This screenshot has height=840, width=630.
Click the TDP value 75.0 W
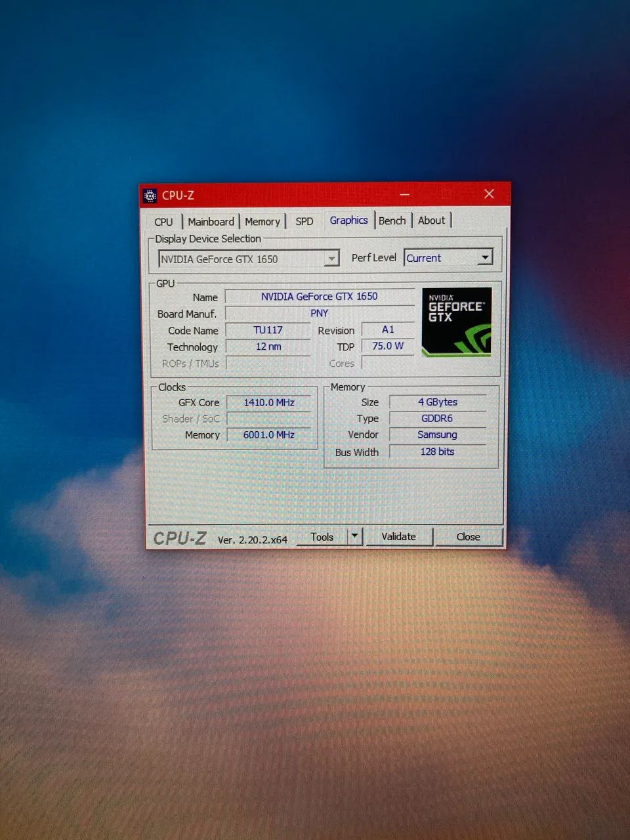pos(388,346)
